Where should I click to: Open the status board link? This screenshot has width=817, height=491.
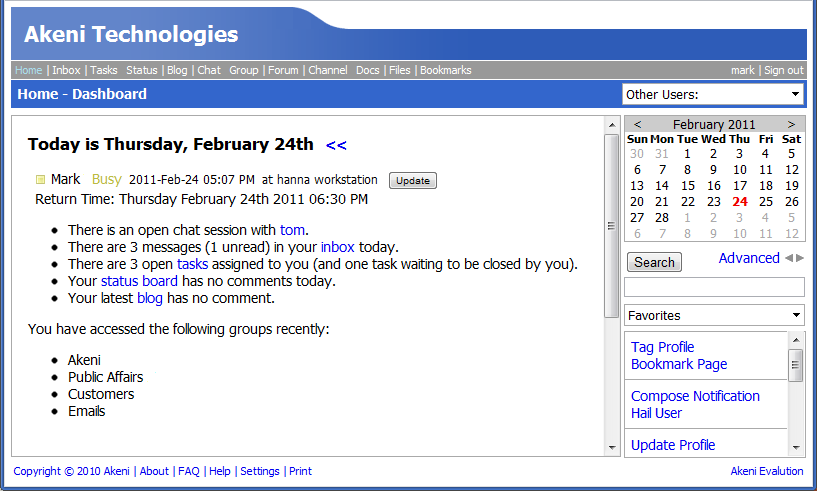click(139, 281)
